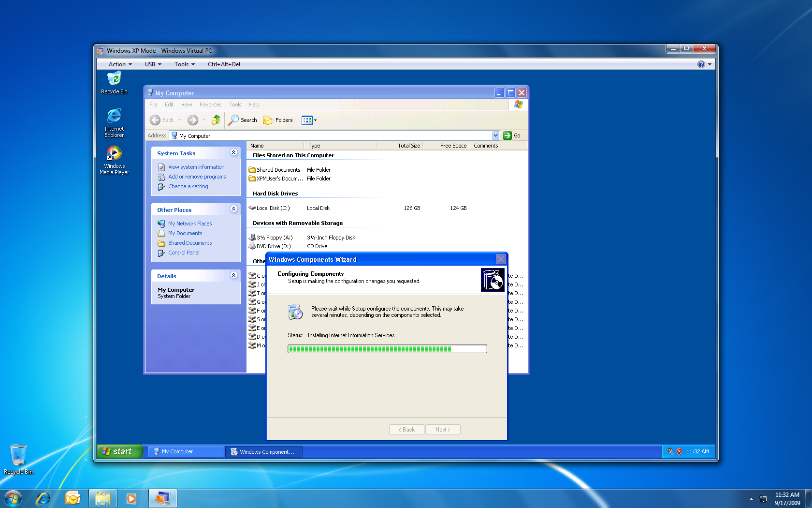This screenshot has height=508, width=812.
Task: Open My Documents in Other Places
Action: pos(185,233)
